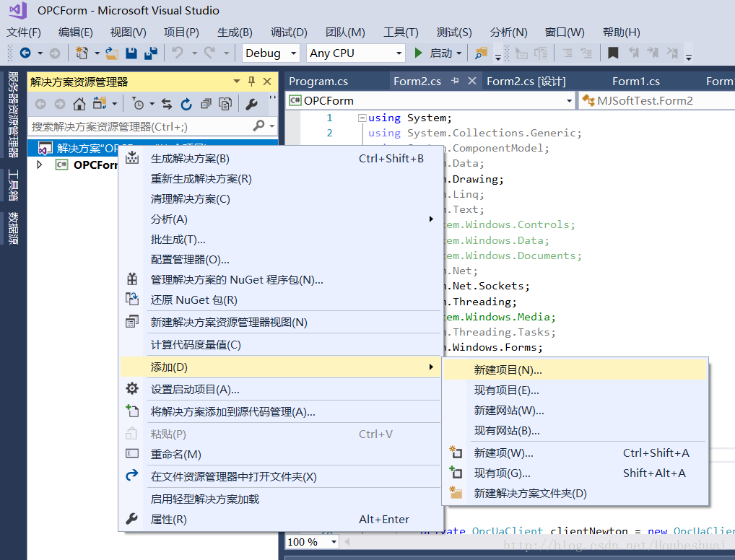The image size is (735, 560).
Task: Select 现有项目(E)... in the submenu
Action: (x=575, y=390)
